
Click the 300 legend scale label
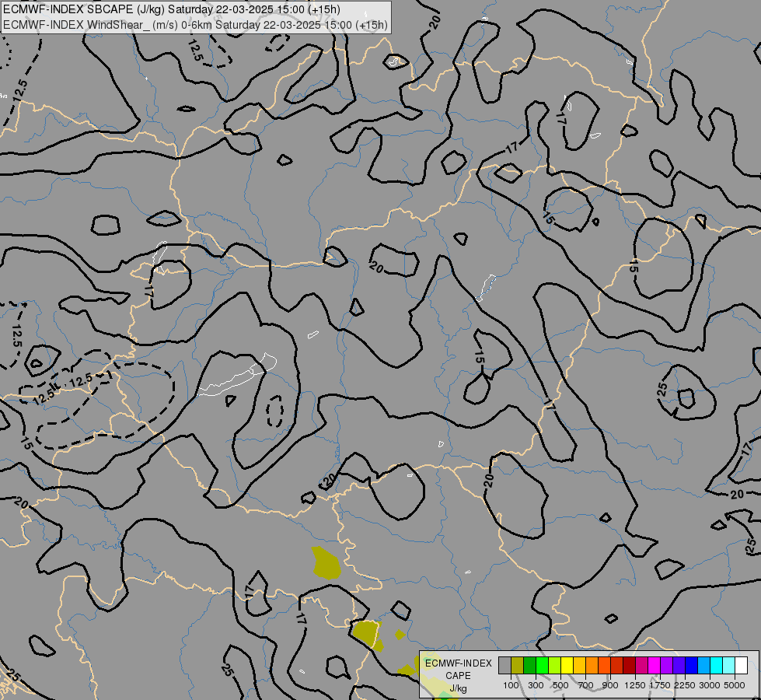point(536,685)
